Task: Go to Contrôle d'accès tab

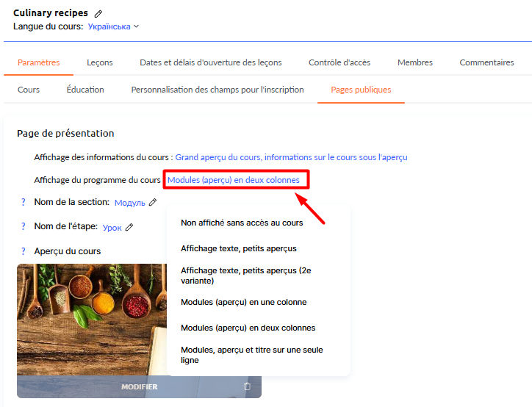Action: tap(339, 62)
